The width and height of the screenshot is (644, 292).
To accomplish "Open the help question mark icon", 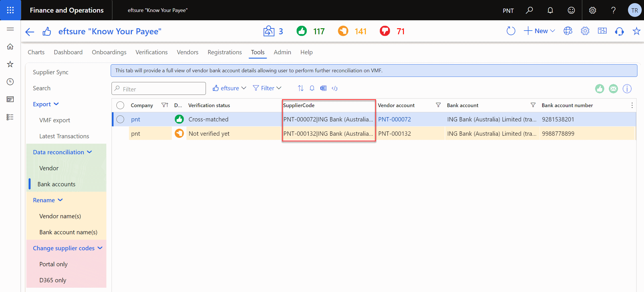I will (x=613, y=10).
